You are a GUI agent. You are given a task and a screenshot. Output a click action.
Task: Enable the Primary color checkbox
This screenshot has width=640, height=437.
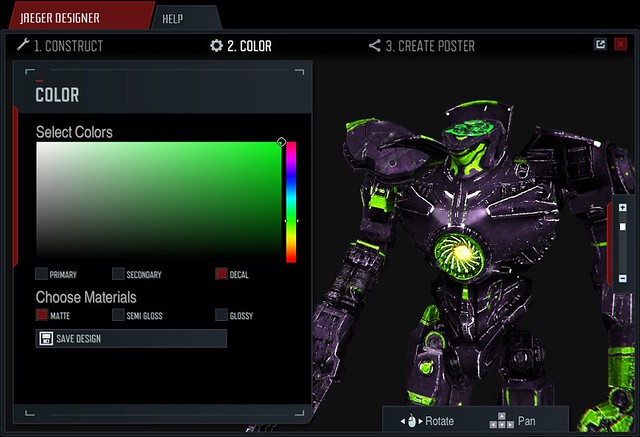[41, 274]
